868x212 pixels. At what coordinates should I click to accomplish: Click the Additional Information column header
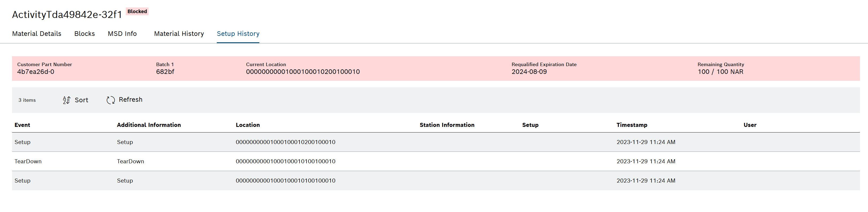point(149,125)
